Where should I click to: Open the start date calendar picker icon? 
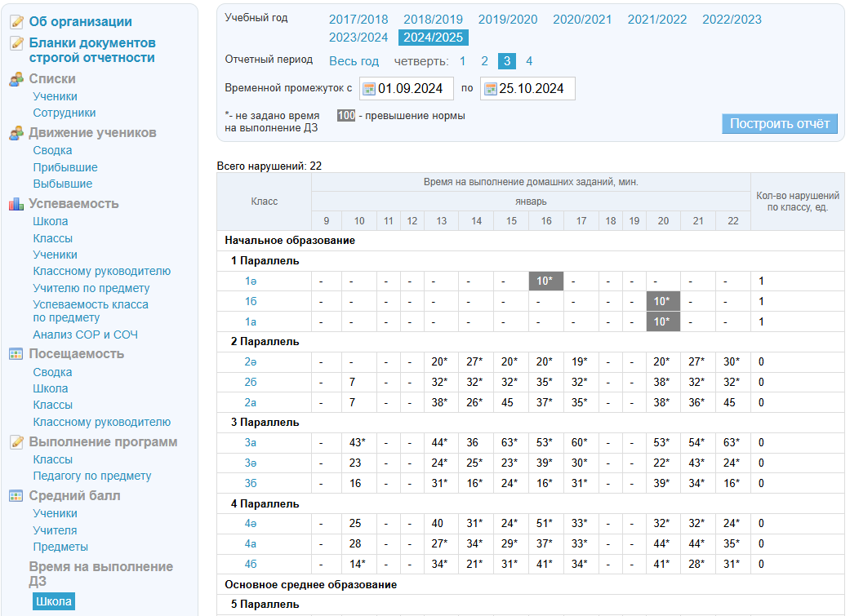[x=368, y=89]
